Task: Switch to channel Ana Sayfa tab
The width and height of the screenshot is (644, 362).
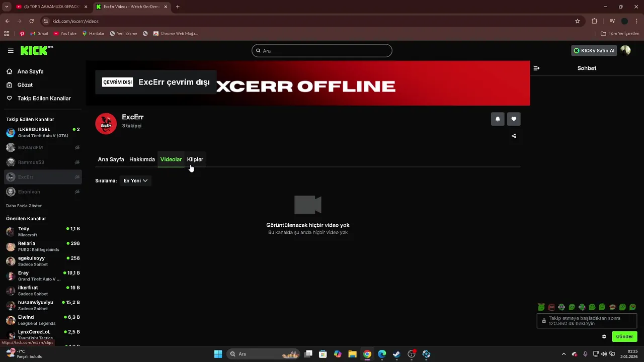Action: click(x=111, y=159)
